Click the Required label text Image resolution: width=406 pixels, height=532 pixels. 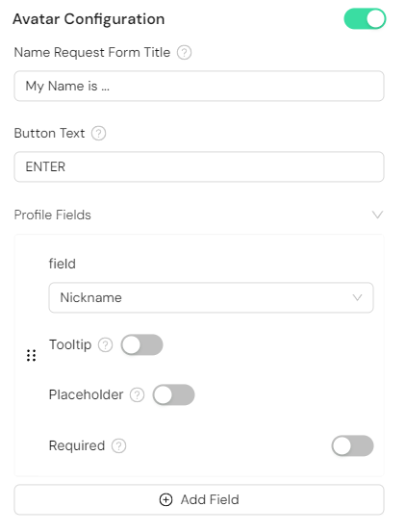[77, 445]
